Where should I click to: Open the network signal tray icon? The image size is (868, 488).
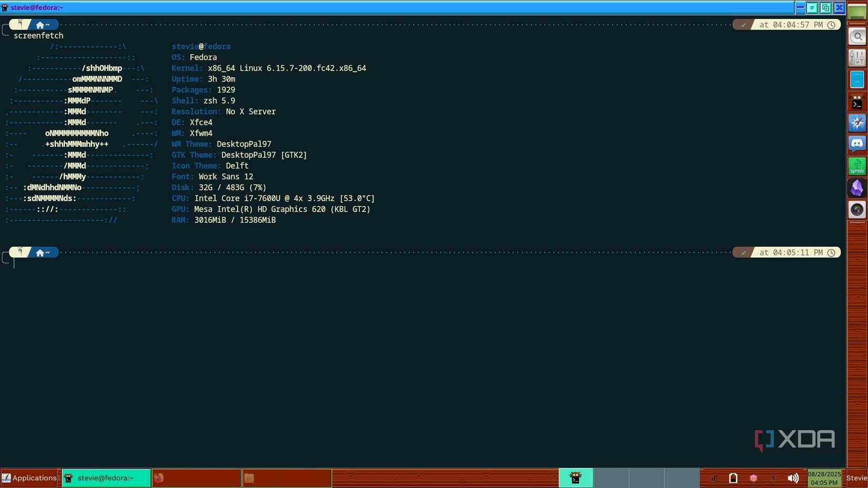714,478
